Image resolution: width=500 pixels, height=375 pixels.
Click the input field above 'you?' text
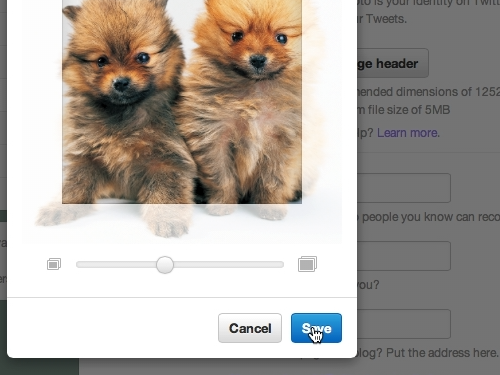pyautogui.click(x=404, y=256)
